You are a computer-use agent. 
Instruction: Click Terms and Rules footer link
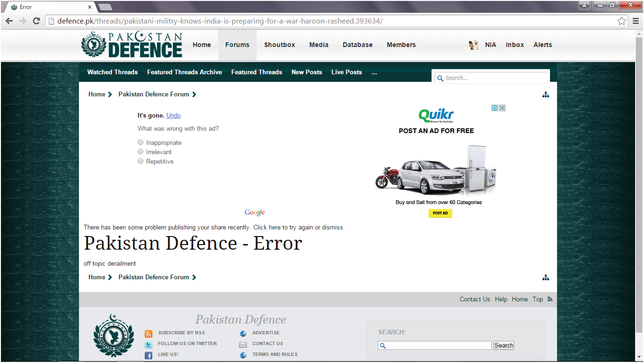tap(275, 355)
